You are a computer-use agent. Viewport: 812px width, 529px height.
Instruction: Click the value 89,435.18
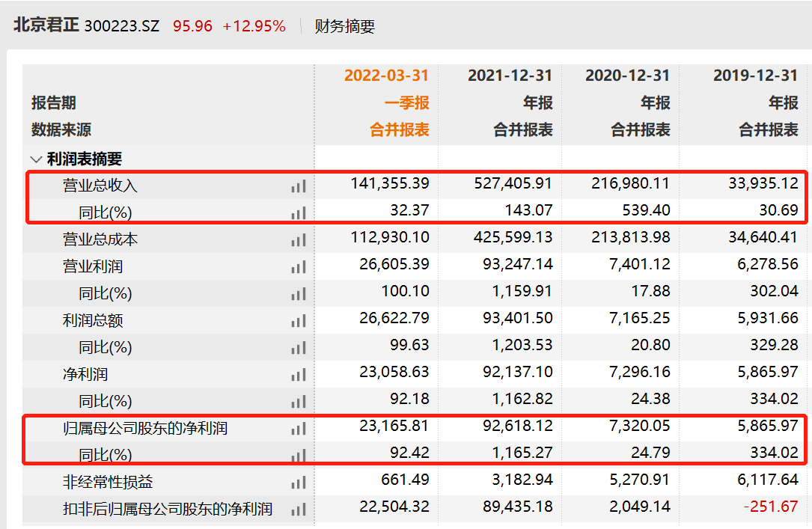(518, 507)
